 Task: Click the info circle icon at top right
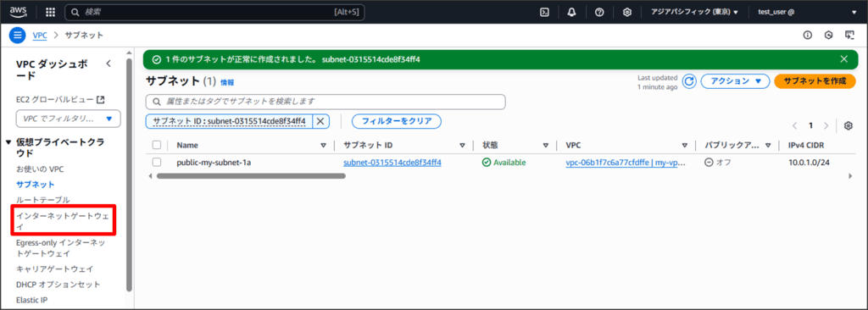(x=808, y=36)
